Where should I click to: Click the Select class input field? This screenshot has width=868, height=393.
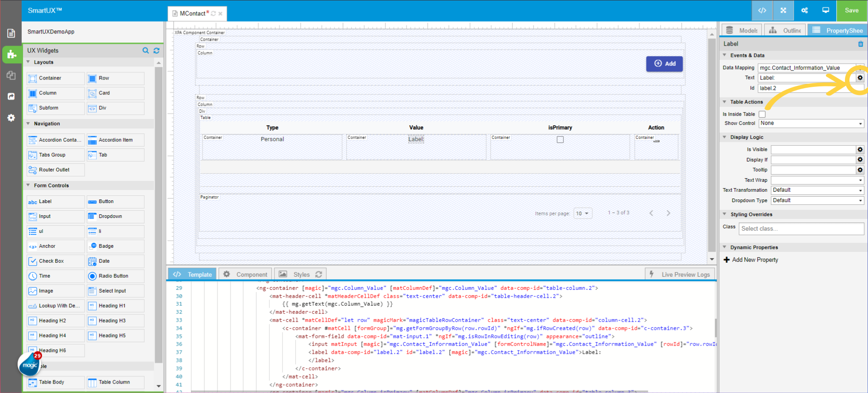point(801,229)
